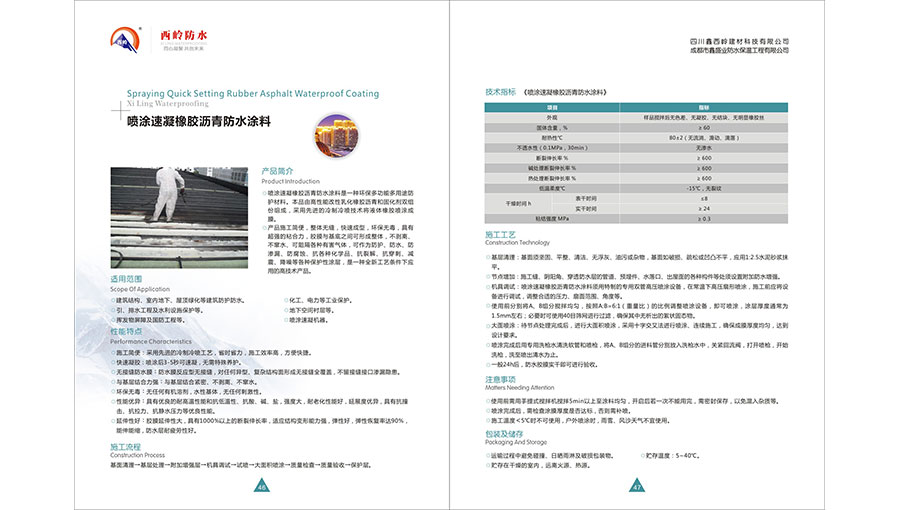
Task: Click the bold heading 喷涂速凝橡胶沥青防水涂料
Action: click(x=199, y=122)
